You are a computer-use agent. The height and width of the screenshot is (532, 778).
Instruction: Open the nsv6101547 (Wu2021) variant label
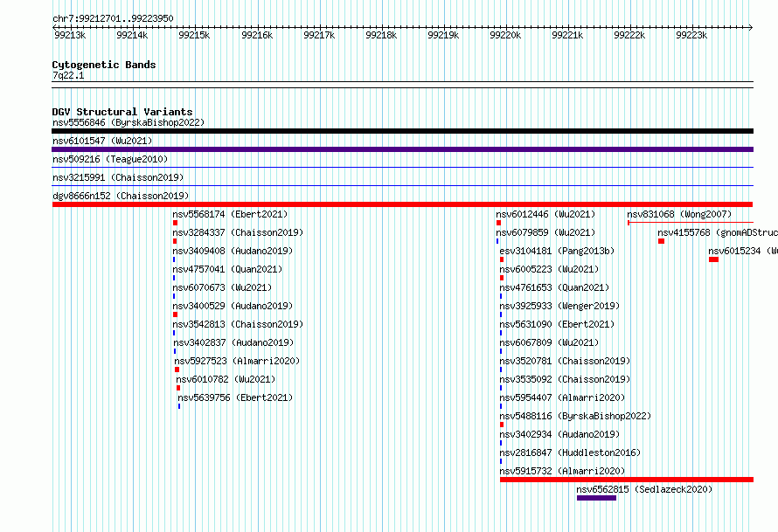[x=102, y=141]
